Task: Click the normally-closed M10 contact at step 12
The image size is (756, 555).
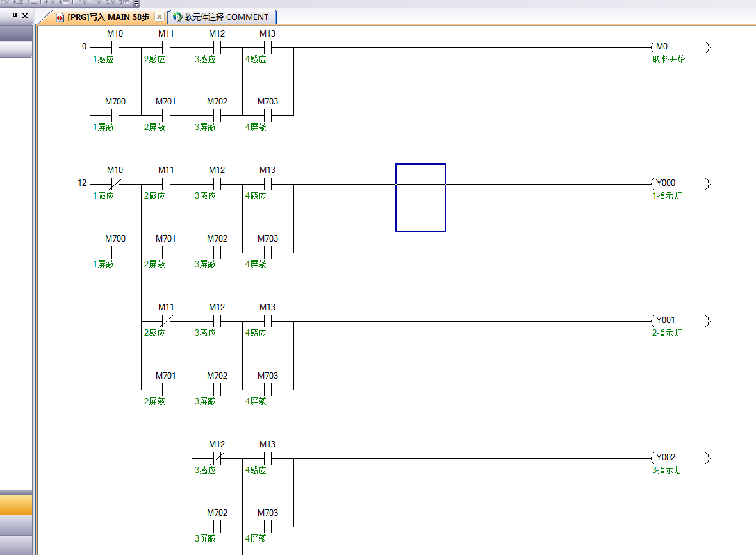Action: coord(115,184)
